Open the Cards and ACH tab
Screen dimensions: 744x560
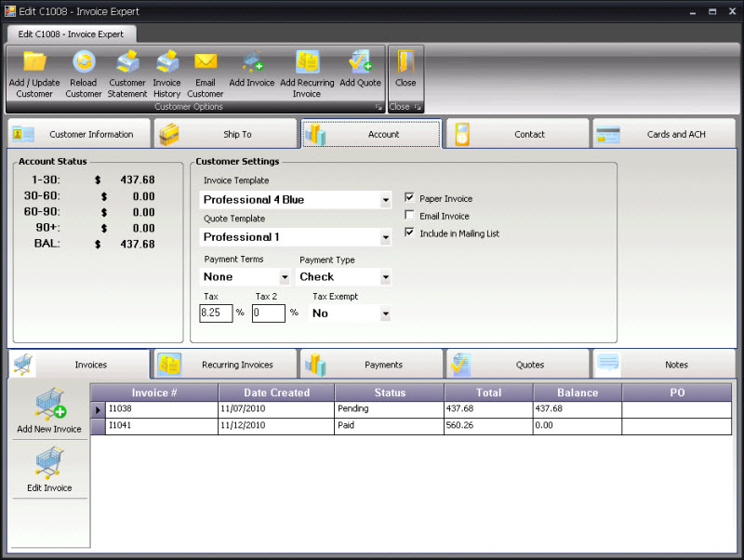pos(664,134)
